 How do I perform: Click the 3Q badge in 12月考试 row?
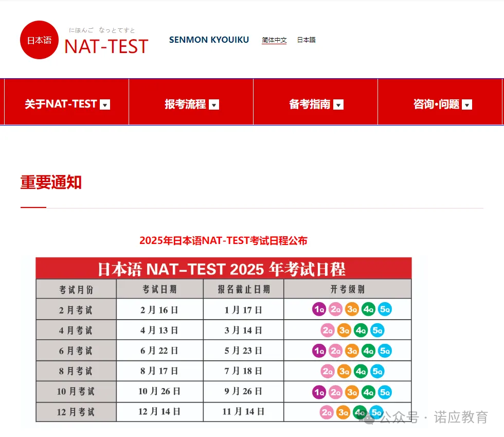pos(344,412)
